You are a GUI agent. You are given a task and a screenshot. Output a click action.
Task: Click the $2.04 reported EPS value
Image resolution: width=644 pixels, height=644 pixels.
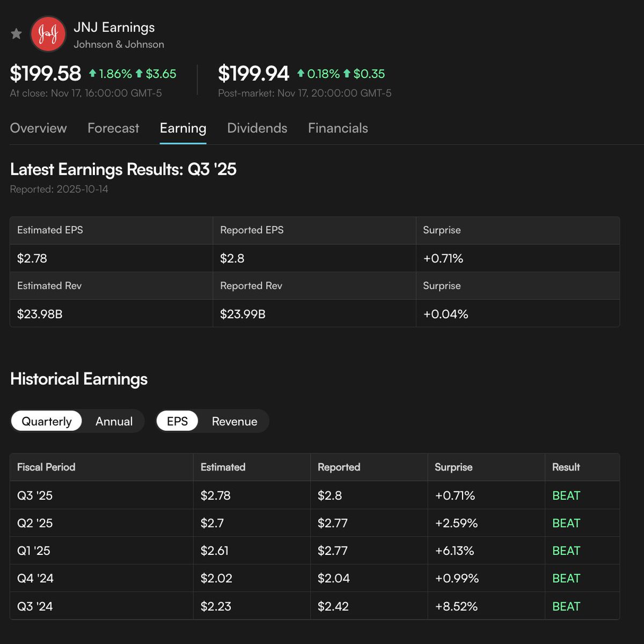[x=334, y=579]
